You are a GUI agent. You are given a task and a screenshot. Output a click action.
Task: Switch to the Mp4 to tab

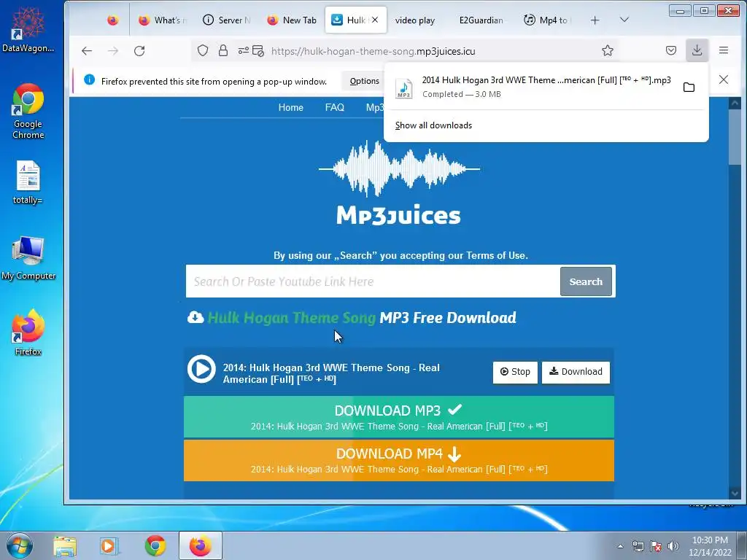tap(548, 20)
